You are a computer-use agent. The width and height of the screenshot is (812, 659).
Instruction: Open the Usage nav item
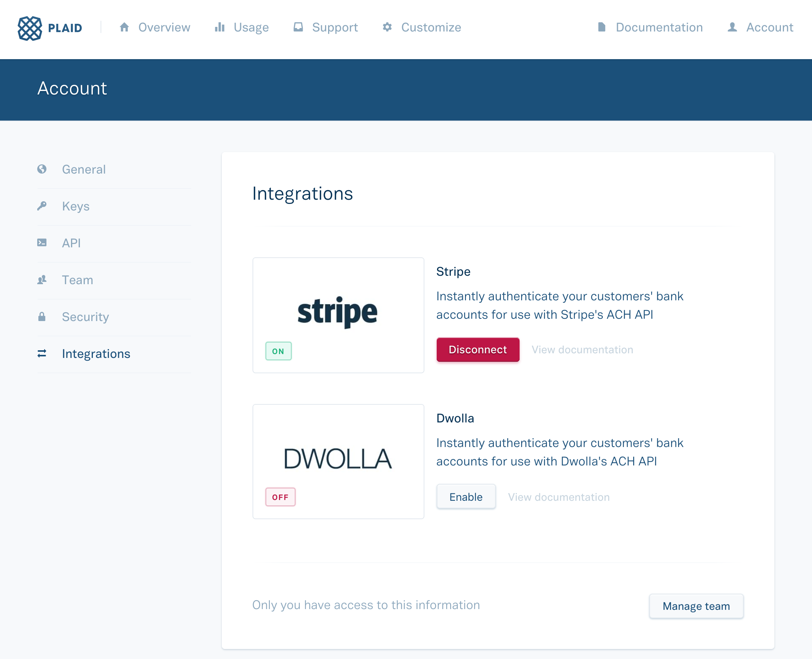coord(242,27)
